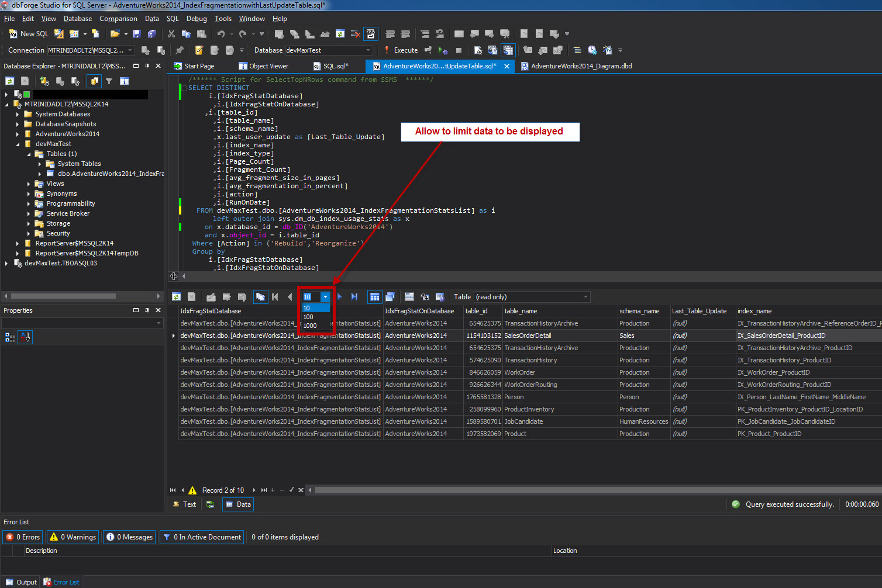Expand the Views node
882x588 pixels.
pyautogui.click(x=29, y=184)
